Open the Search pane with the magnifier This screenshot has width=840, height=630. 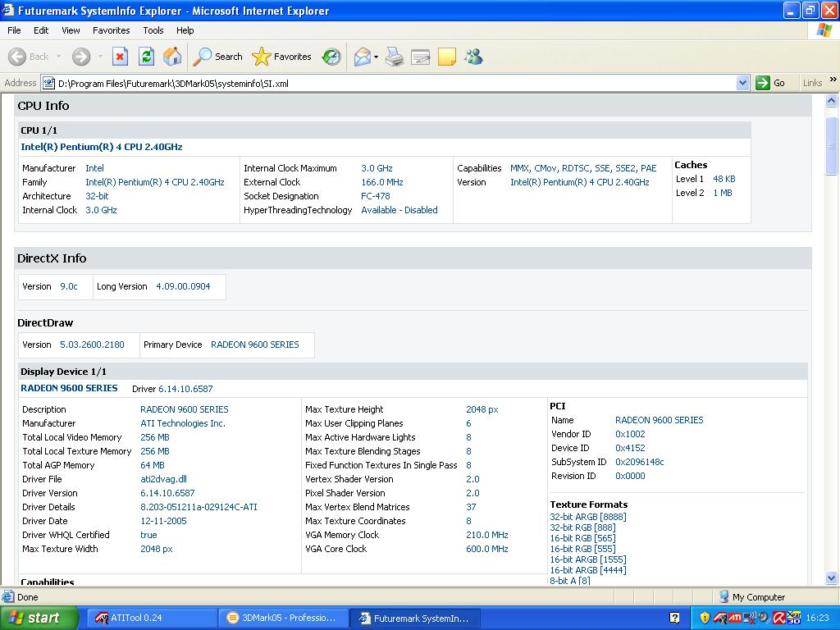point(217,57)
